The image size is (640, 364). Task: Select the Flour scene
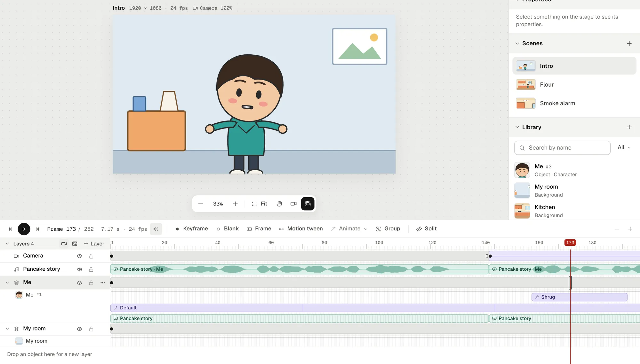[x=574, y=85]
